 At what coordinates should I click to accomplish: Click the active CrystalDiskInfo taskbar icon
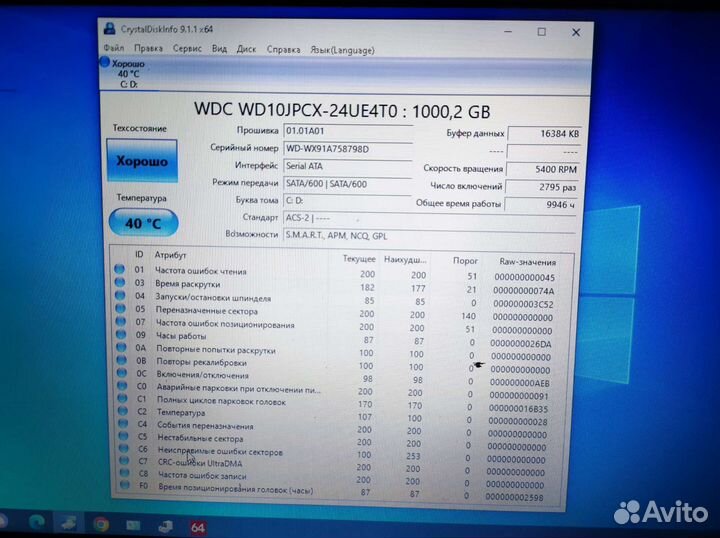(x=68, y=523)
